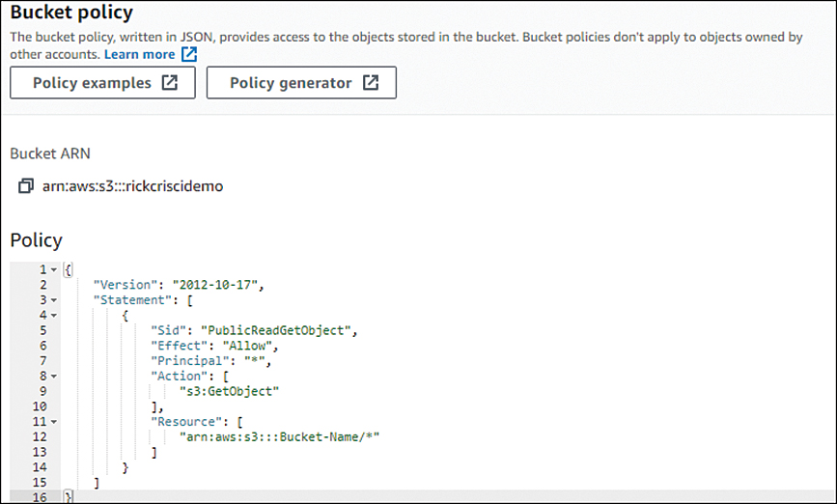Collapse the code fold at line 1
The image size is (837, 504).
pyautogui.click(x=54, y=269)
